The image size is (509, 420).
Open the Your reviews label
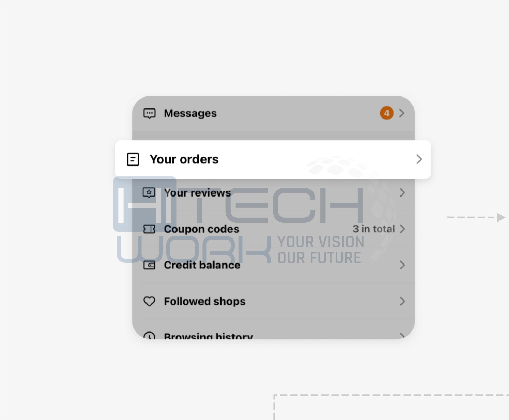coord(197,193)
